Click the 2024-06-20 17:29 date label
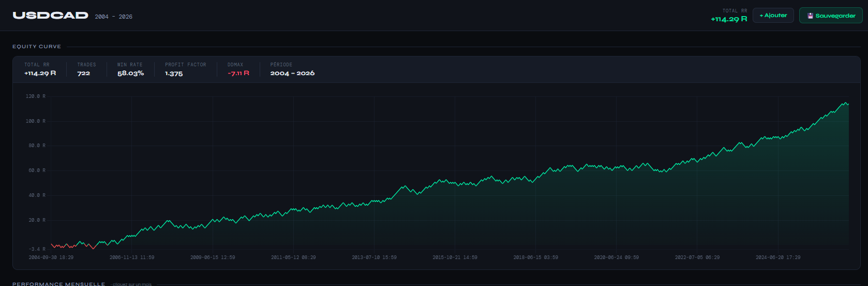Image resolution: width=868 pixels, height=286 pixels. tap(778, 258)
